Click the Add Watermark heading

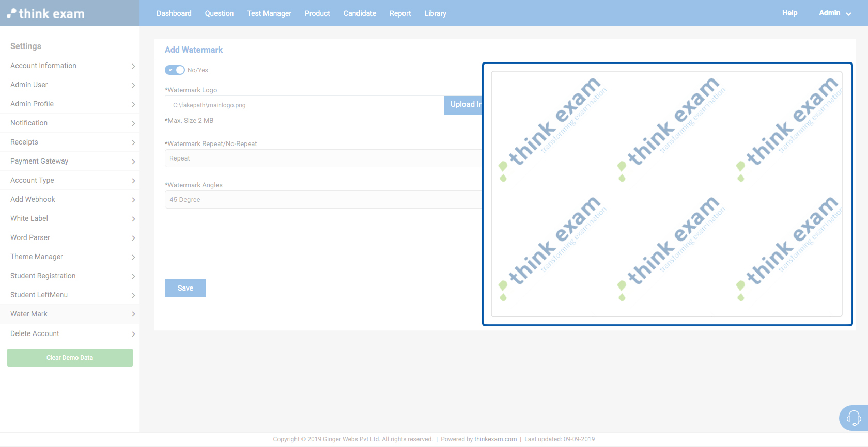pos(194,50)
